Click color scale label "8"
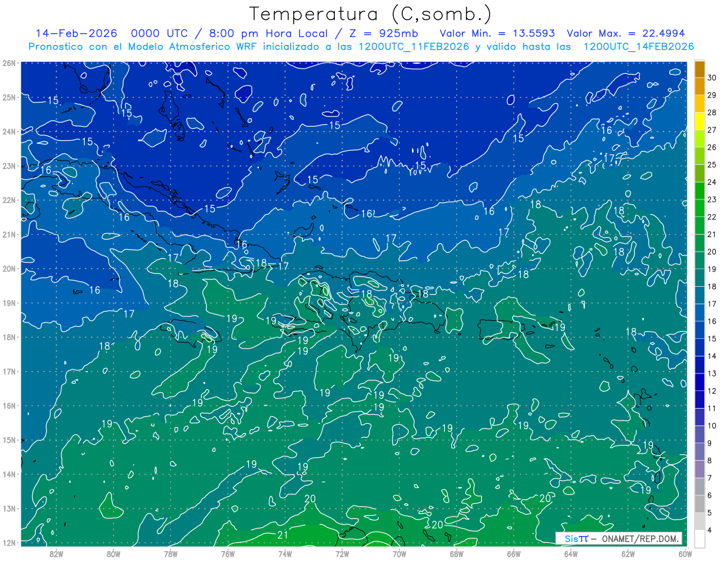The height and width of the screenshot is (562, 728). tap(710, 461)
